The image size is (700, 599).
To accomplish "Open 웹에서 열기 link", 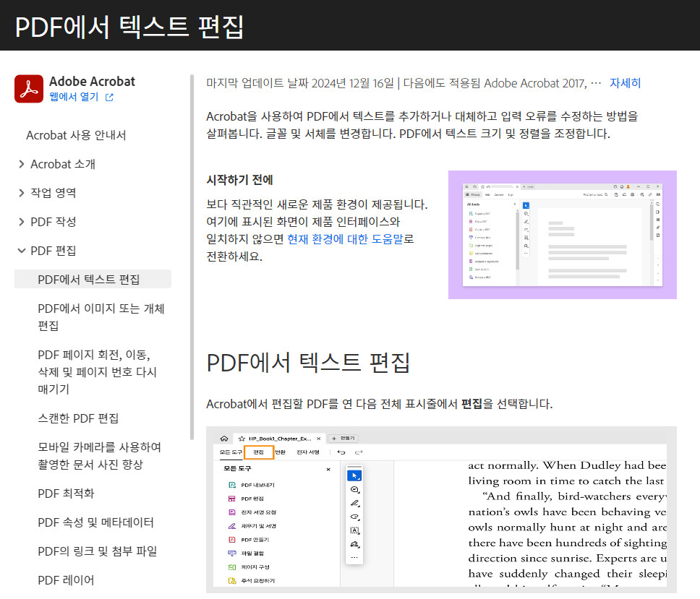I will tap(74, 97).
